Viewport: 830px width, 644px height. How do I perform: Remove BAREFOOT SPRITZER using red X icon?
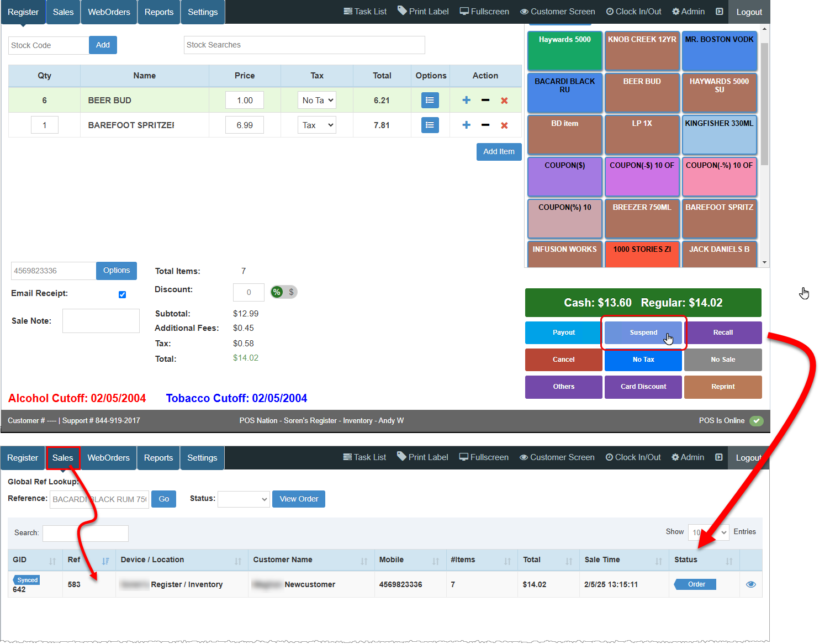click(504, 125)
